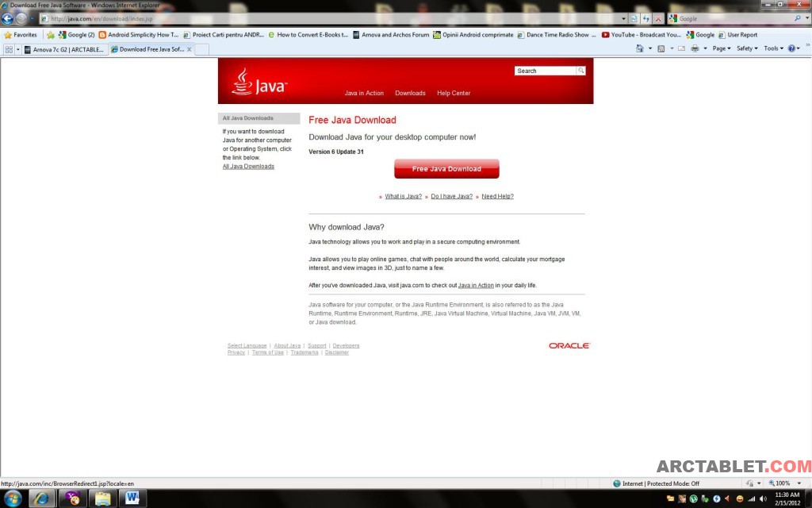Click the Java site Search field
Image resolution: width=812 pixels, height=508 pixels.
click(x=546, y=71)
